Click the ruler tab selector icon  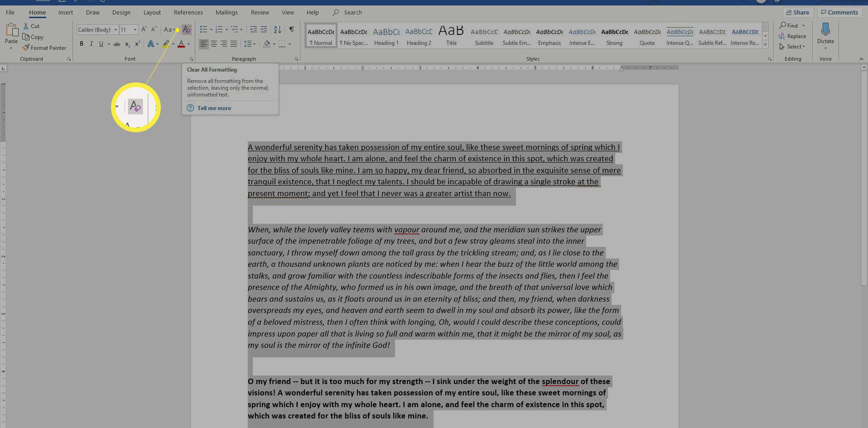coord(3,68)
